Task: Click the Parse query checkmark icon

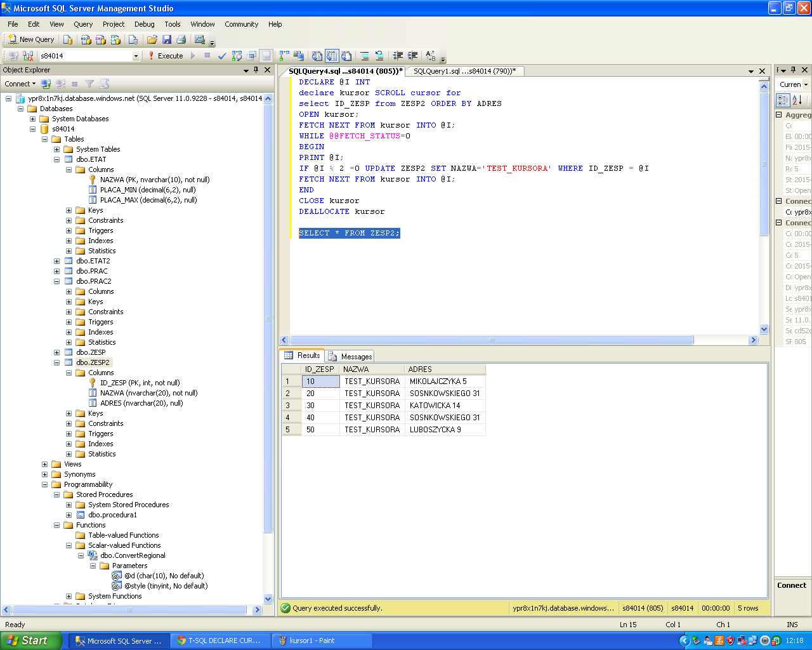Action: pos(222,56)
